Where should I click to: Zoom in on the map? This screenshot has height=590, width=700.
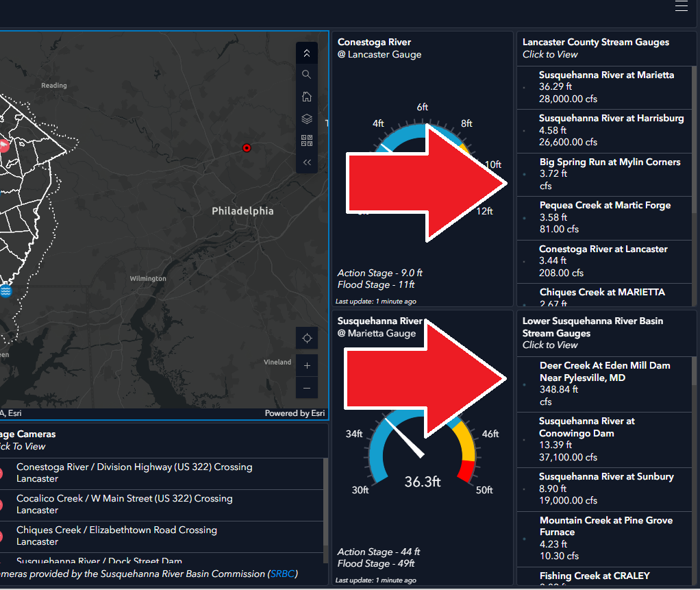[x=307, y=365]
